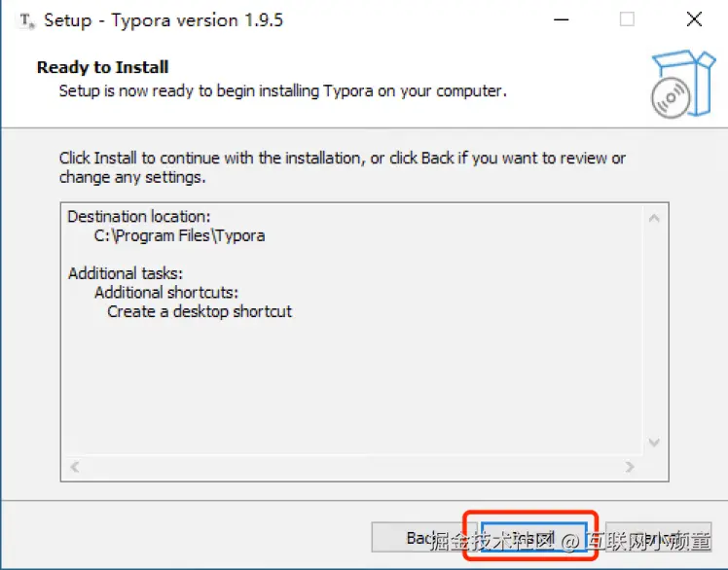Click the C:\Program Files\Typora path line
Screen dimensions: 728x570
(x=179, y=235)
